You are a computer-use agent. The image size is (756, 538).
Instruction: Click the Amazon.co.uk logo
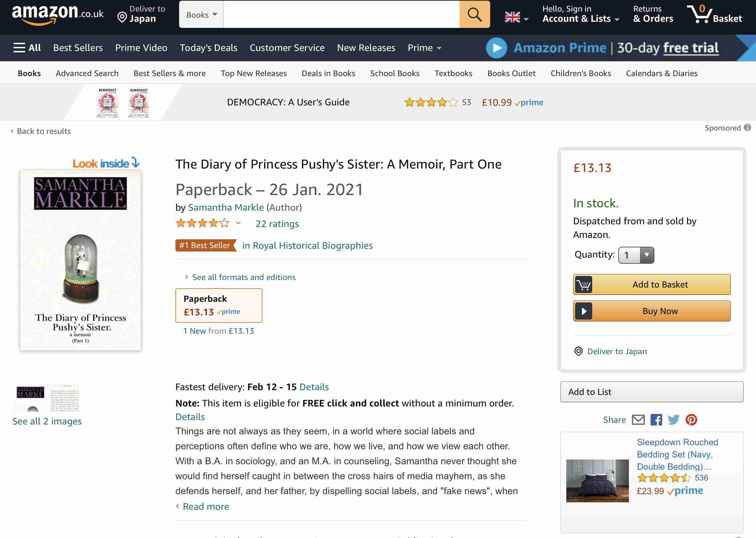click(57, 14)
